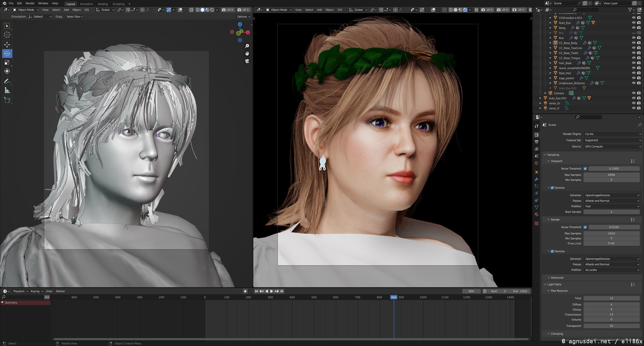Image resolution: width=644 pixels, height=346 pixels.
Task: Select the Annotate tool
Action: [x=7, y=81]
